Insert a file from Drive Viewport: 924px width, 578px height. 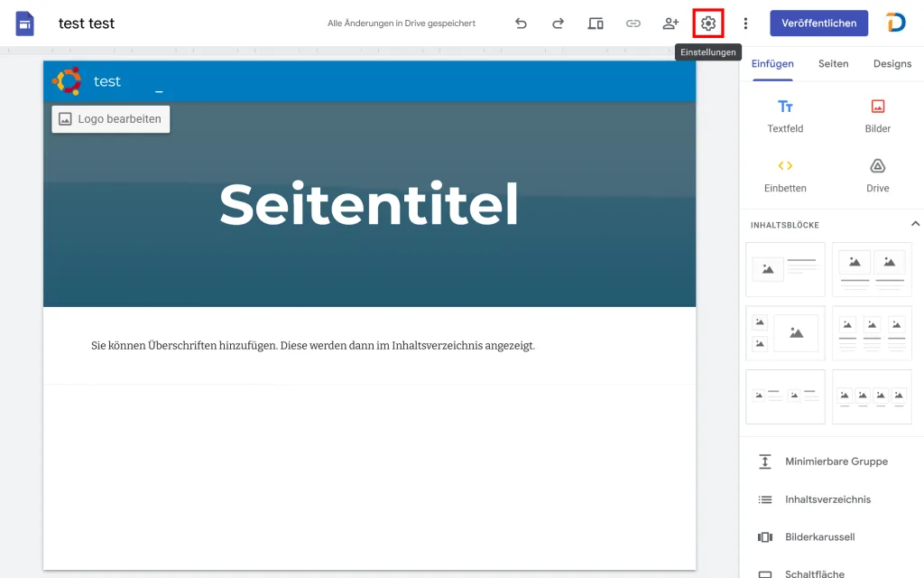coord(877,176)
